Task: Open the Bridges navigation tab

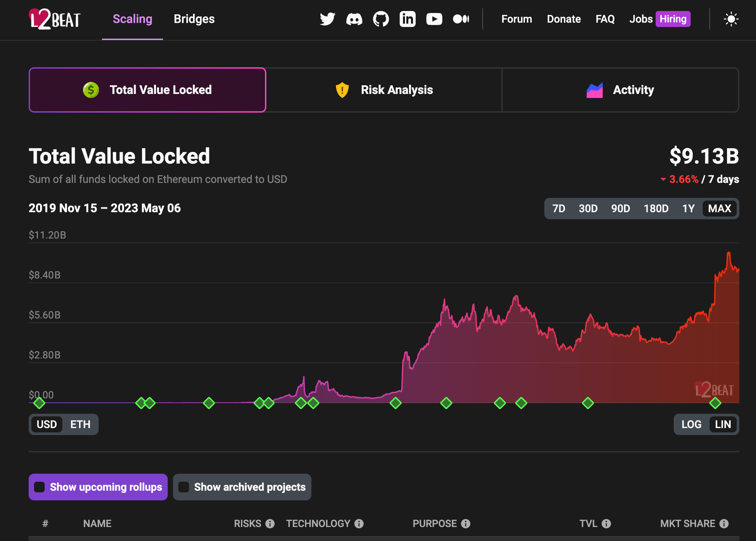Action: [194, 19]
